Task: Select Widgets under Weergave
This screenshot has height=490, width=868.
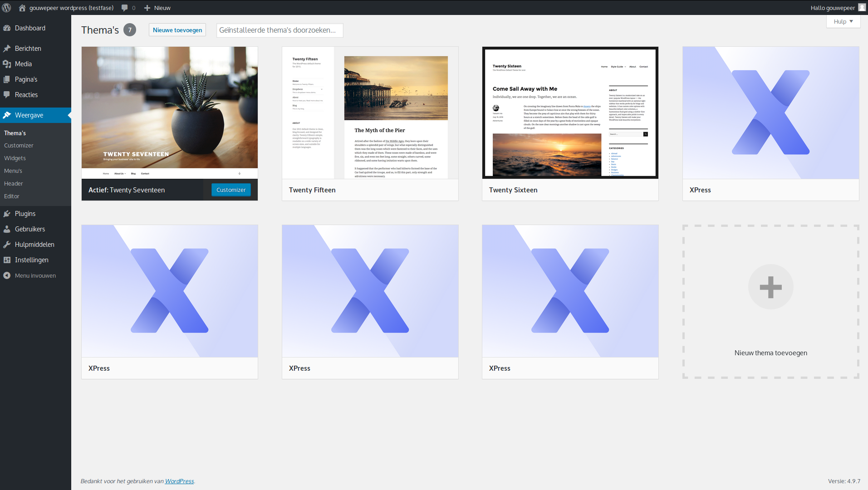Action: [x=15, y=158]
